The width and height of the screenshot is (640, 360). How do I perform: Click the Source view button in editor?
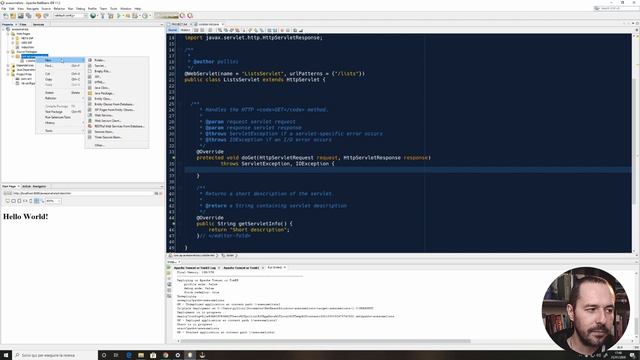click(x=173, y=30)
